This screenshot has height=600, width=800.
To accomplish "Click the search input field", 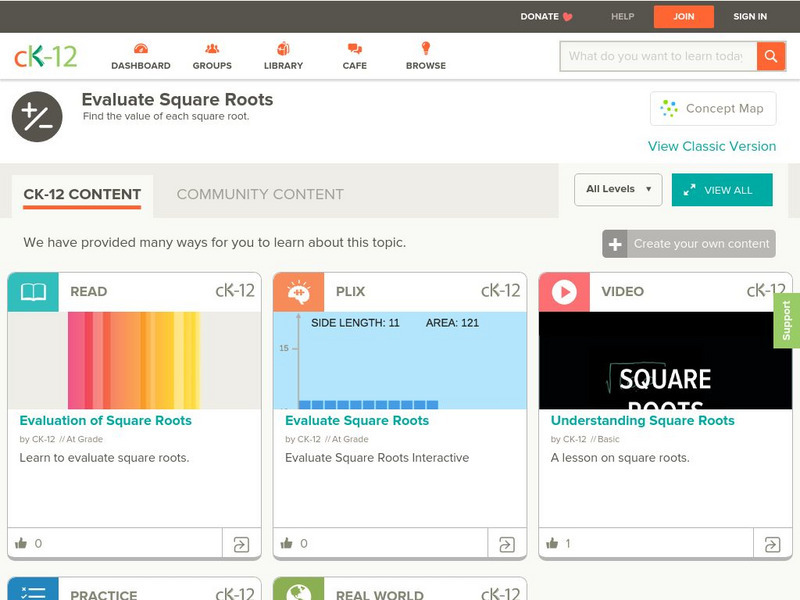I will tap(658, 56).
